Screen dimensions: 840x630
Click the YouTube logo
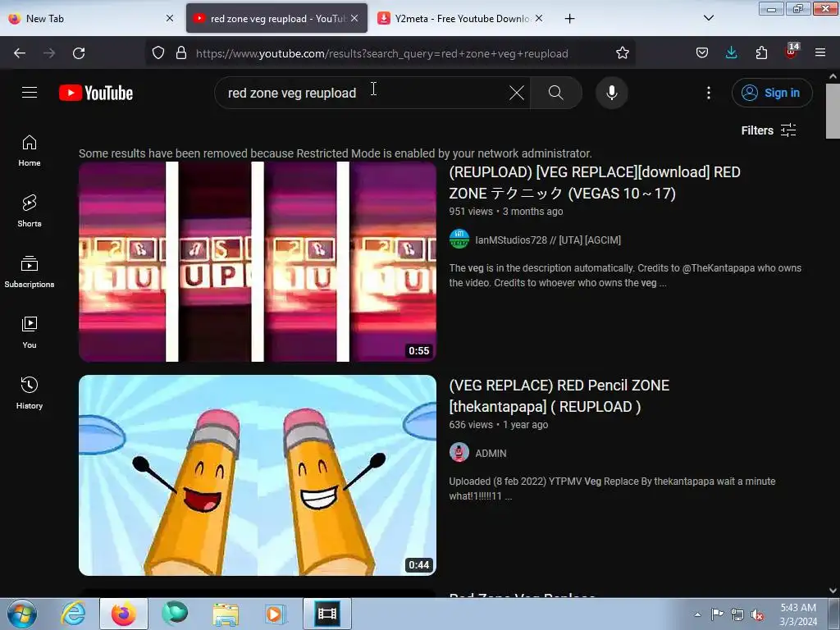point(96,93)
